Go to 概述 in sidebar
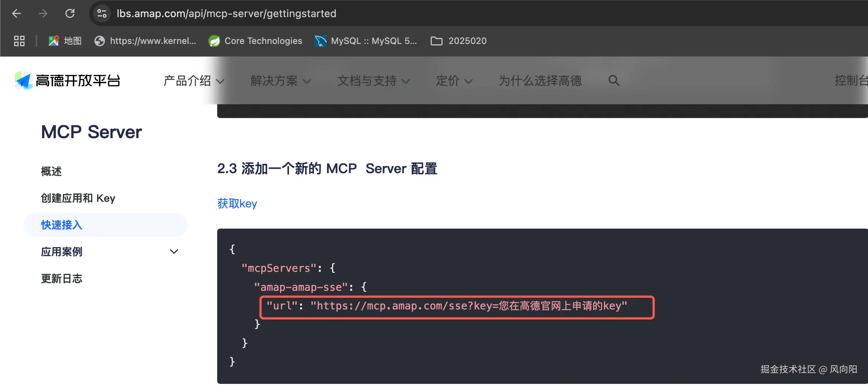The height and width of the screenshot is (385, 868). 51,171
